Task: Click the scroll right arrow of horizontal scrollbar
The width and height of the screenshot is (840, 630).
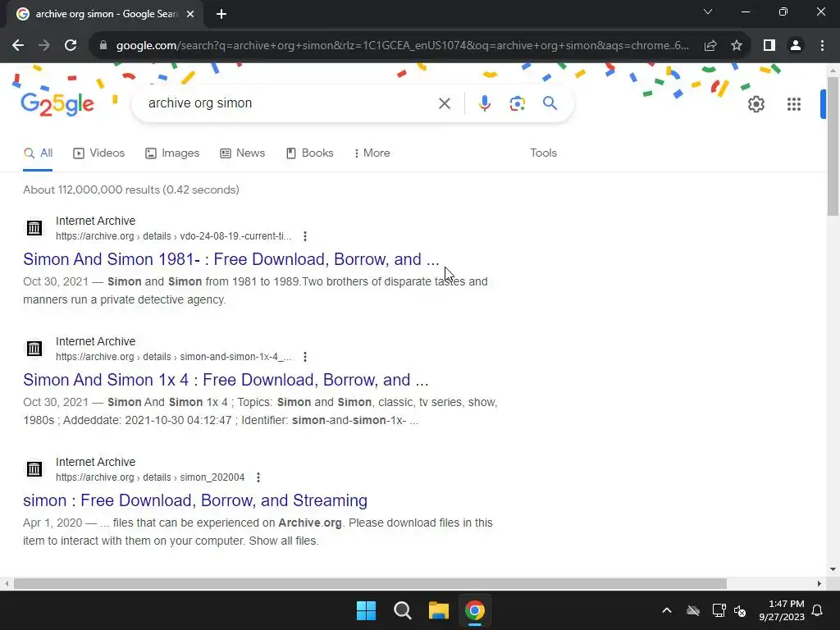Action: pyautogui.click(x=819, y=583)
